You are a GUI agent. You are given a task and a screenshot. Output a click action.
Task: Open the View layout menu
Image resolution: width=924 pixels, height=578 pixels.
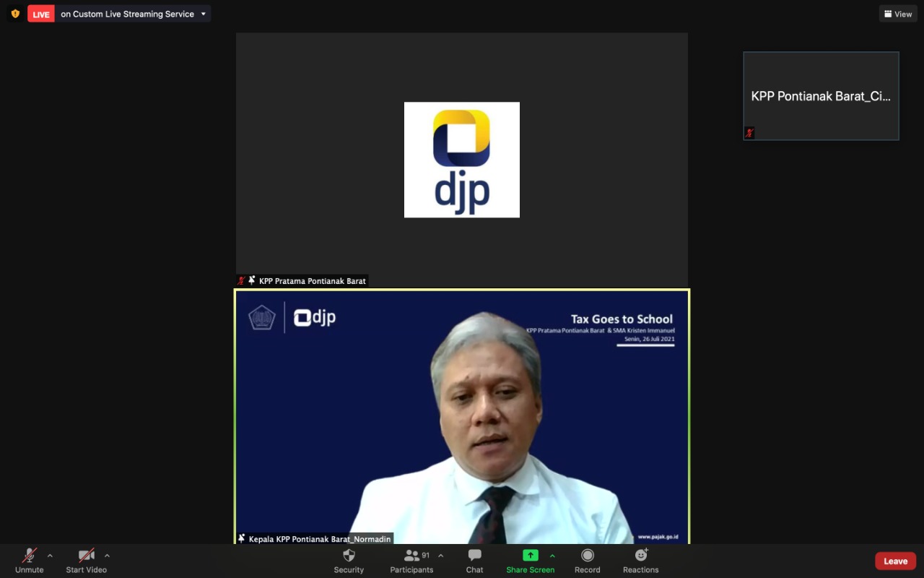click(x=898, y=14)
